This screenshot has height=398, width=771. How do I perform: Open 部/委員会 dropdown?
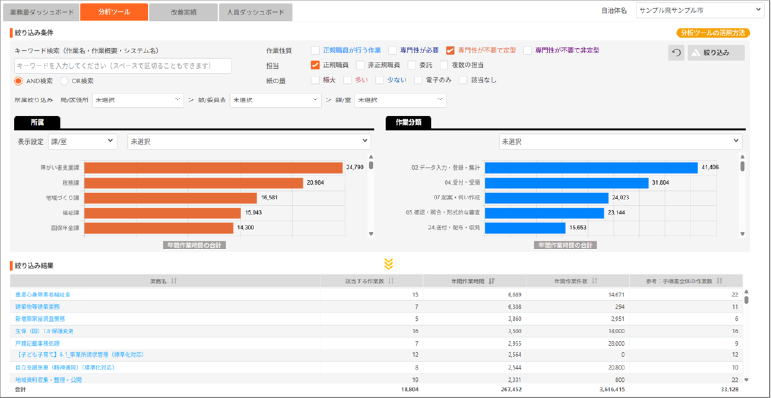[x=276, y=100]
